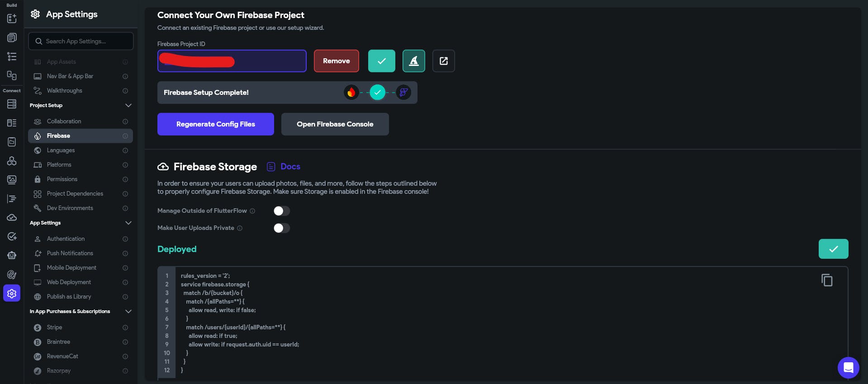Go to Permissions settings
Viewport: 868px width, 384px height.
(x=81, y=179)
